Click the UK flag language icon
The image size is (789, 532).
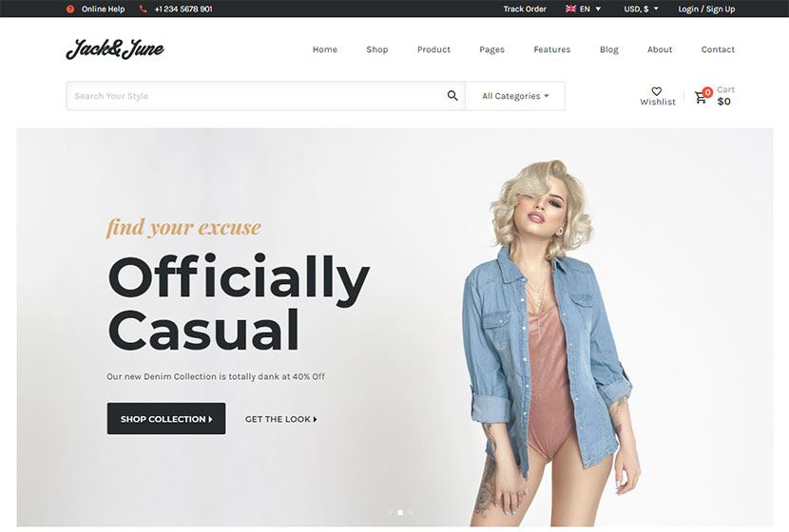pos(570,9)
